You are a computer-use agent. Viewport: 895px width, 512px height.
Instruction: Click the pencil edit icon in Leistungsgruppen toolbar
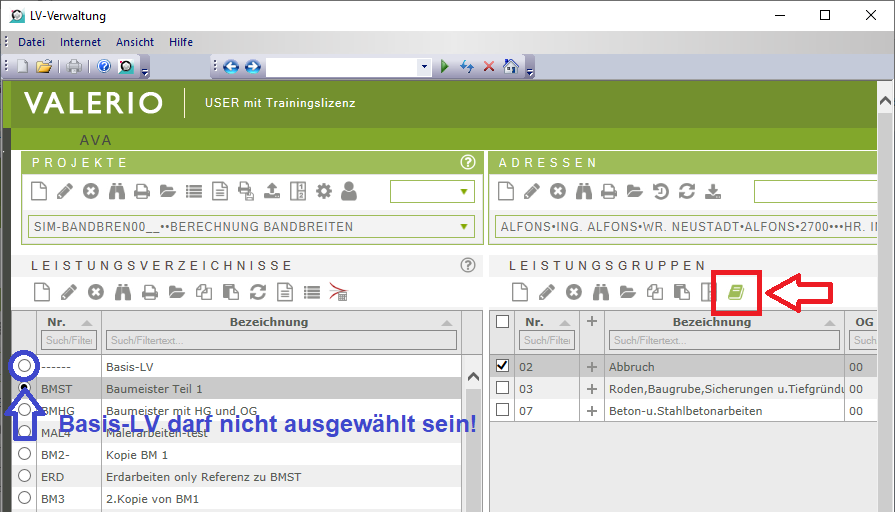[546, 292]
